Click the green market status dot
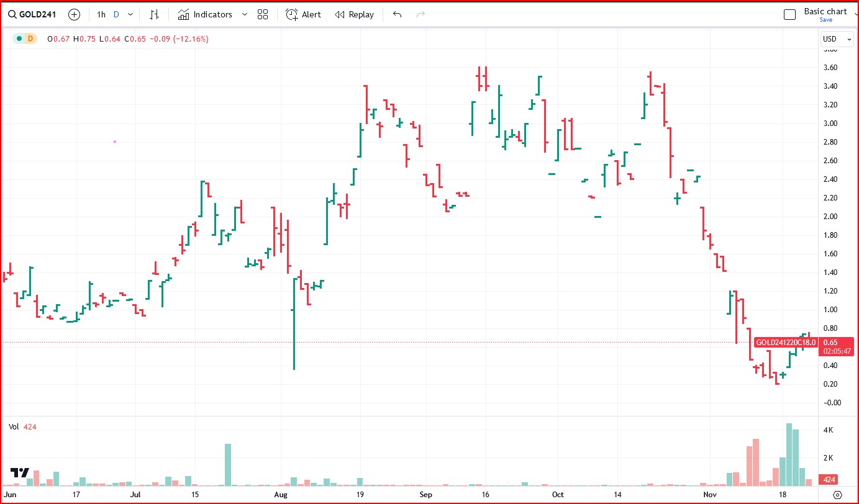Screen dimensions: 859x504 (19, 38)
